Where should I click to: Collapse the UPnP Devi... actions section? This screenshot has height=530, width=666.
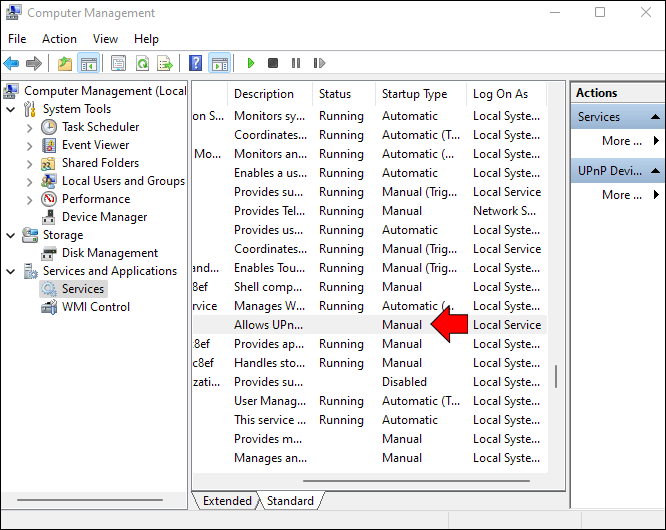coord(655,171)
